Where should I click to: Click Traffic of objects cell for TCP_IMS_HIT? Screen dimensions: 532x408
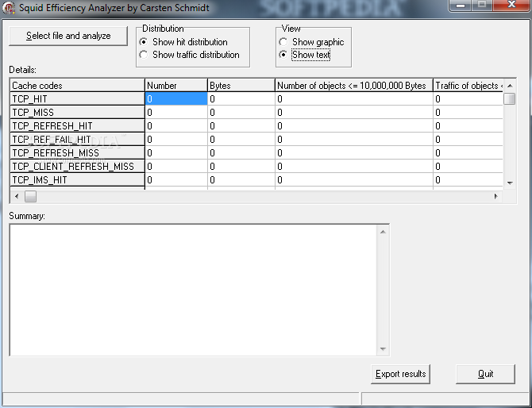tap(468, 179)
